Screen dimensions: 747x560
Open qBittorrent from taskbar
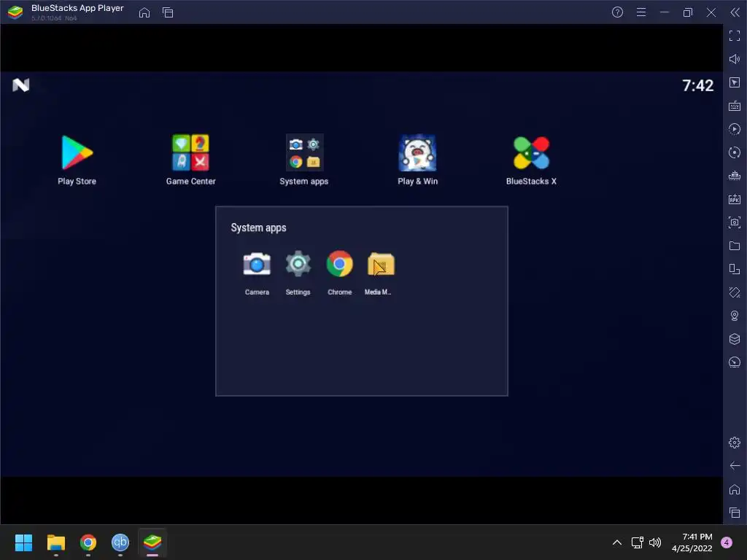120,542
